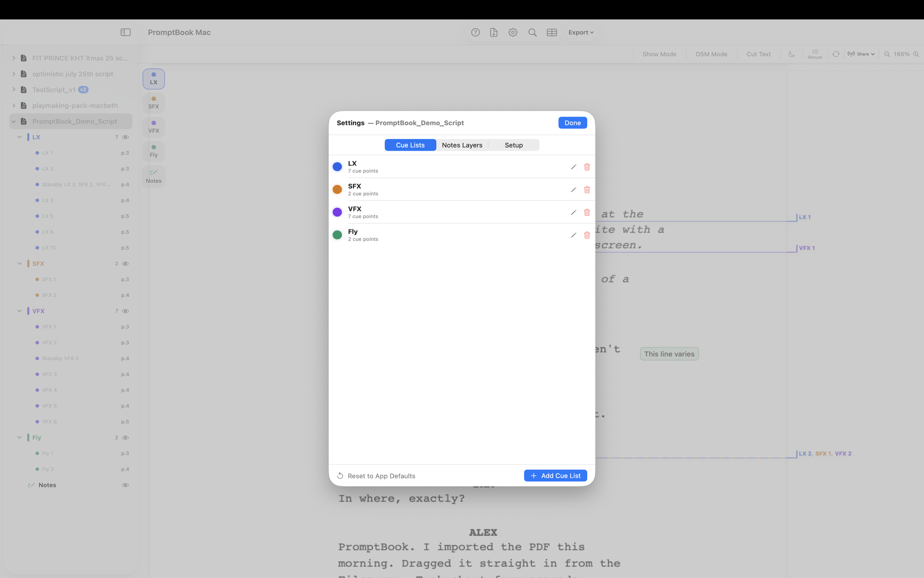
Task: Expand optimistic july 25th script
Action: pyautogui.click(x=14, y=74)
